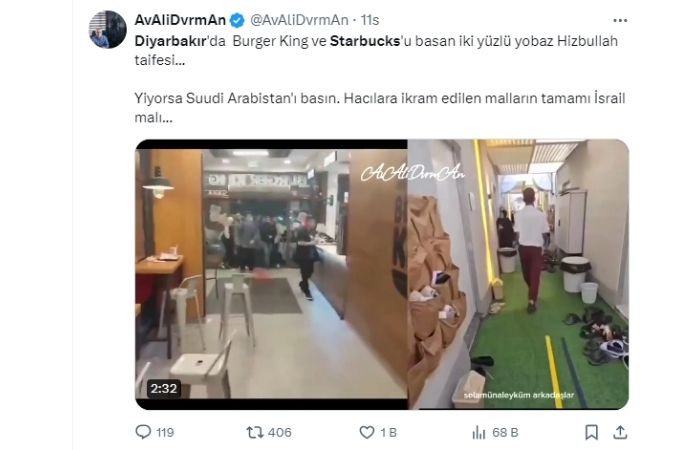Click the 11s tweet timestamp
The image size is (690, 450).
tap(370, 20)
